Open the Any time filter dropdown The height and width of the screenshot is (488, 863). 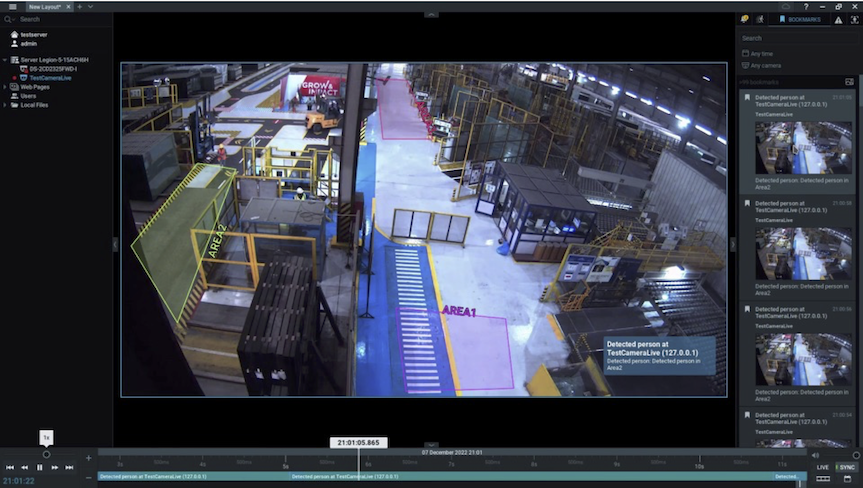[757, 53]
